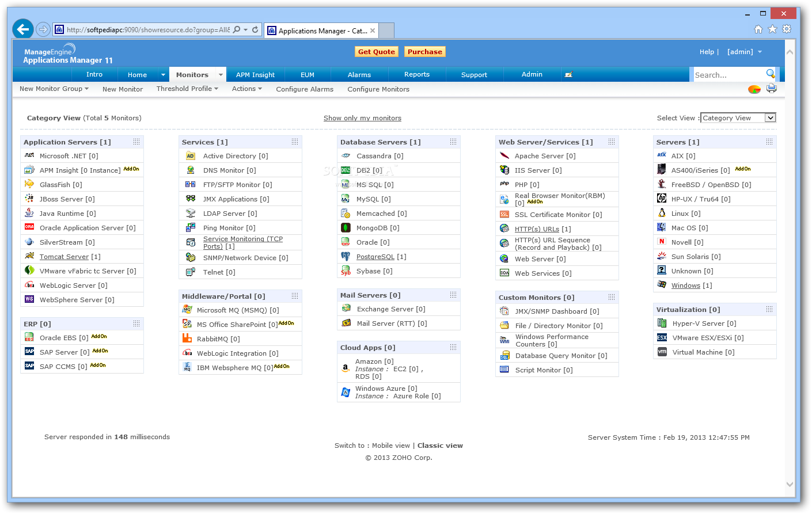Click the Hyper-V Server icon

662,323
